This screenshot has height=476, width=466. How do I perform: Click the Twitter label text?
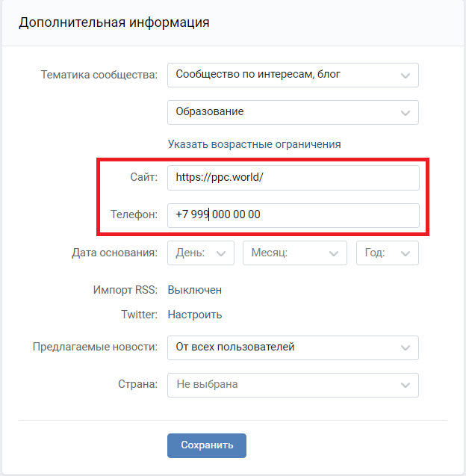139,315
